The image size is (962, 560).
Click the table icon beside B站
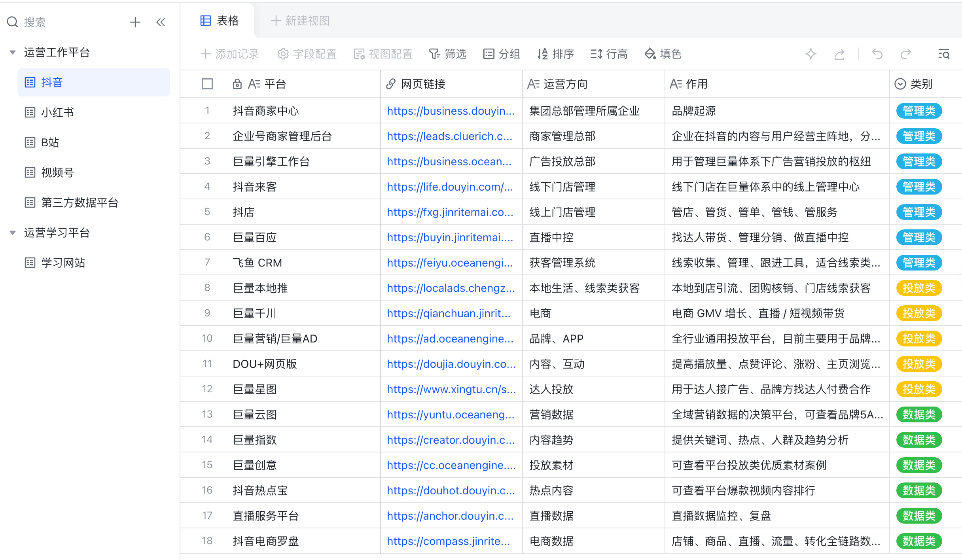coord(30,142)
